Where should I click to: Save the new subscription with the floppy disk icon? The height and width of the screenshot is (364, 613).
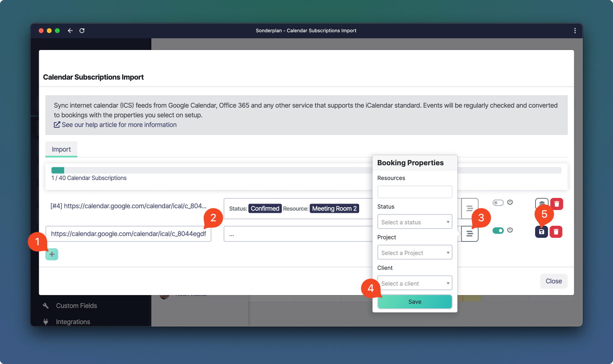[542, 232]
